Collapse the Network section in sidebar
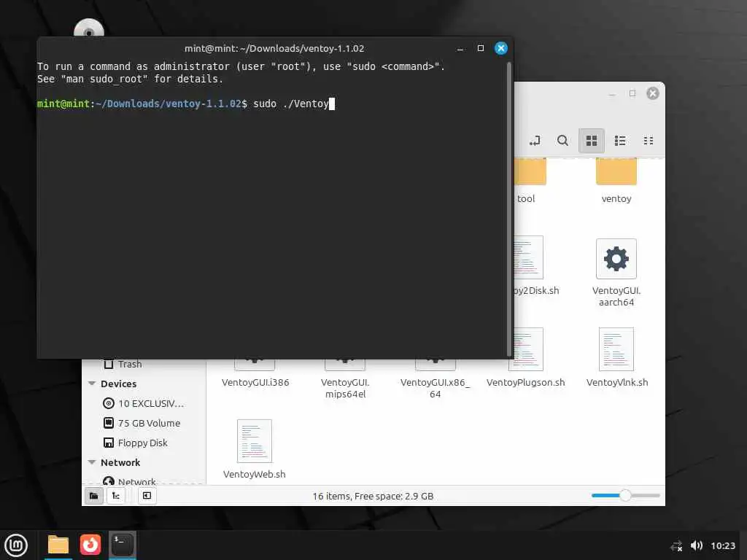This screenshot has width=747, height=560. pos(92,462)
